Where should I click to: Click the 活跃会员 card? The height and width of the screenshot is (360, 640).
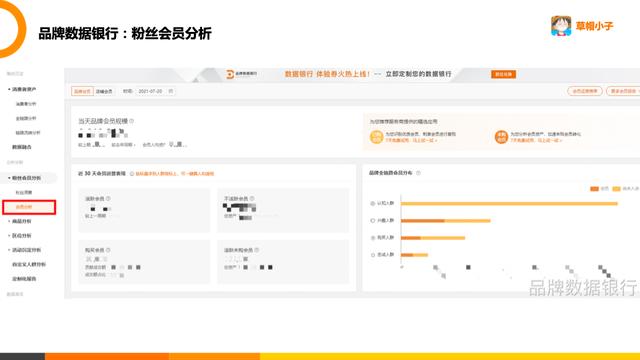click(x=144, y=210)
